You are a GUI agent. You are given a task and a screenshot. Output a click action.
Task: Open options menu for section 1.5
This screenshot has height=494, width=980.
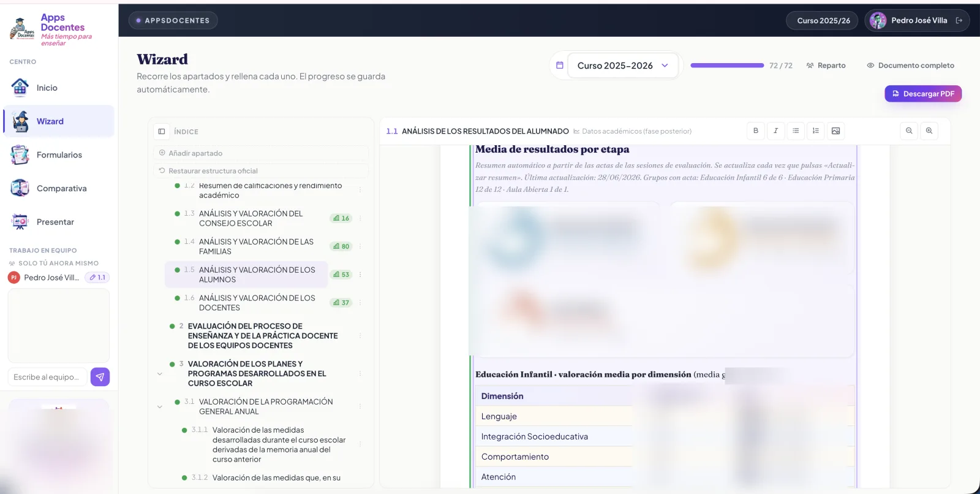(x=360, y=275)
